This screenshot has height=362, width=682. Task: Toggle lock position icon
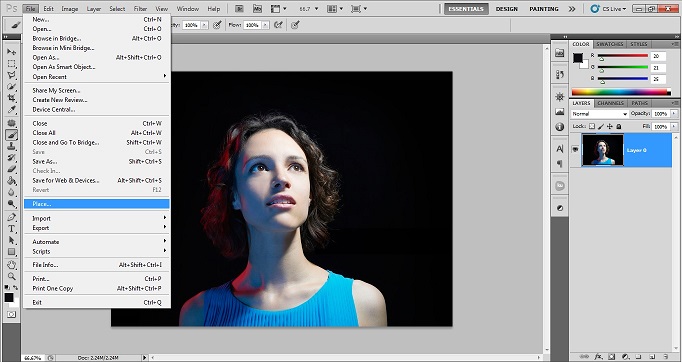[x=610, y=126]
